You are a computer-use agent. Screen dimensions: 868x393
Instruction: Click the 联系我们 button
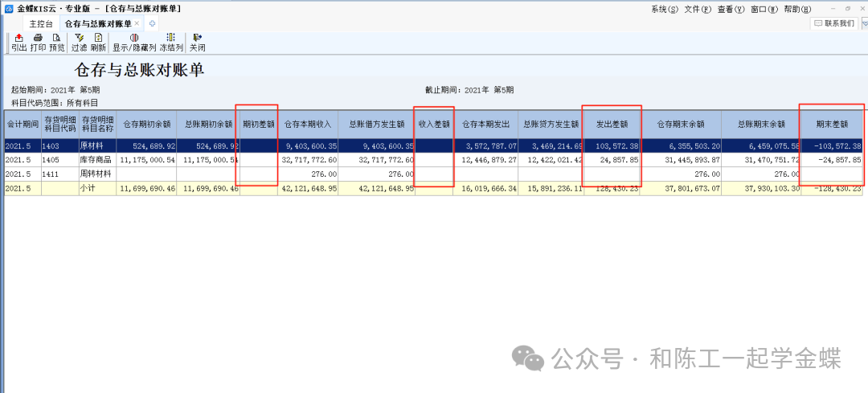(835, 23)
